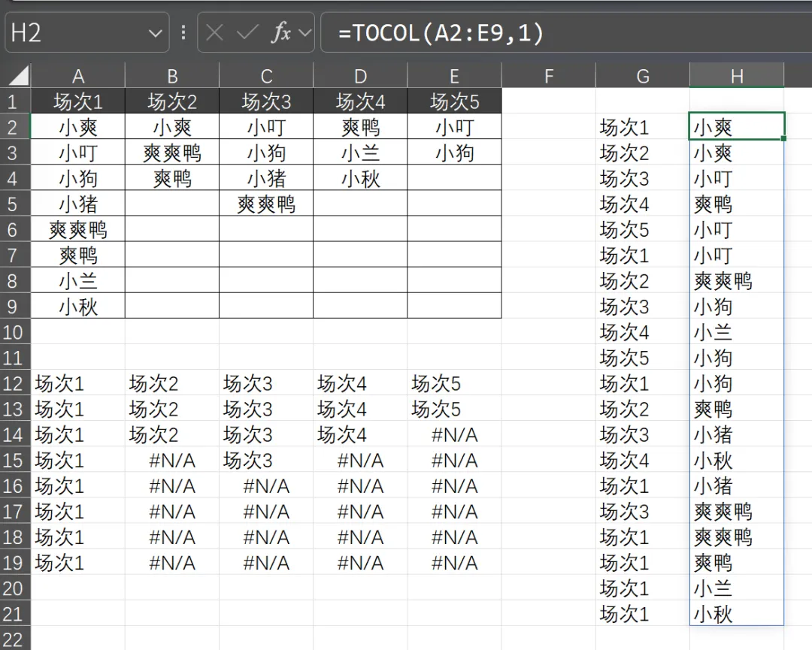
Task: Select all cells with corner triangle
Action: 18,76
